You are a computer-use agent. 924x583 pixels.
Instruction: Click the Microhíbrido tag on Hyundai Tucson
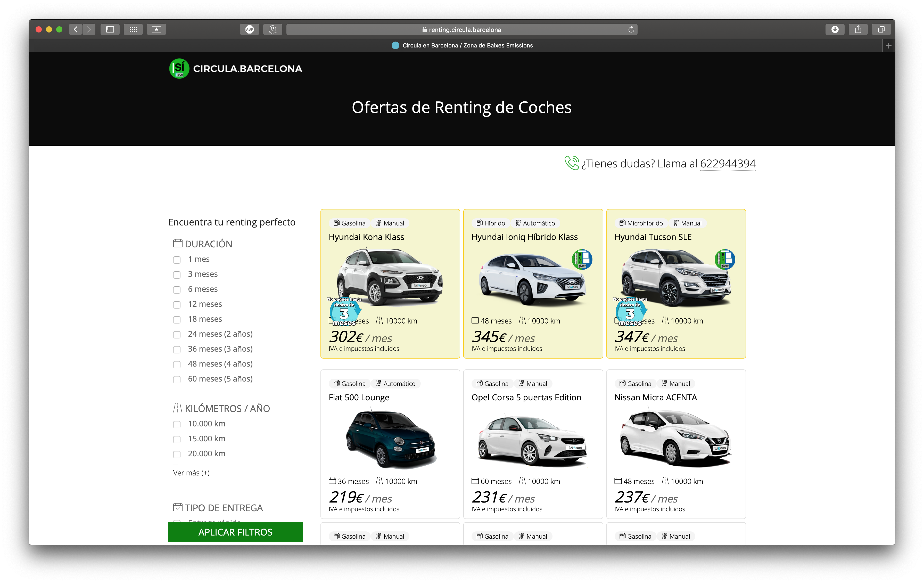641,223
